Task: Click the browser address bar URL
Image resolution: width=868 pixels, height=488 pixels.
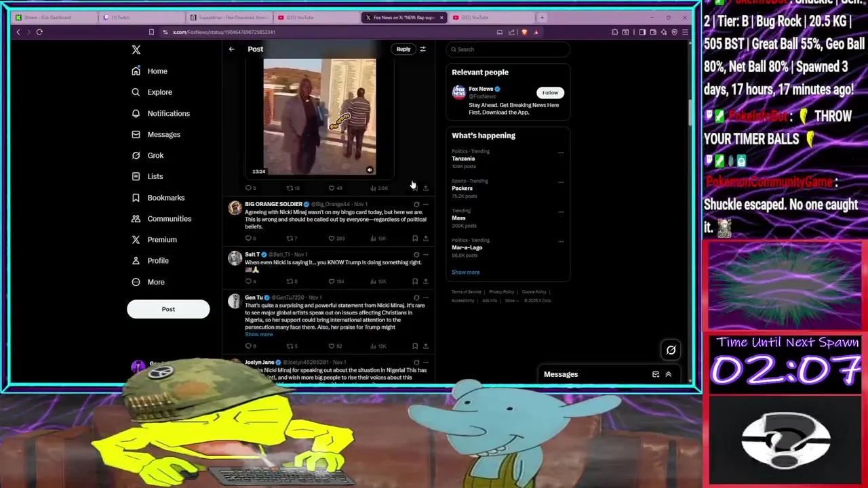Action: coord(224,32)
